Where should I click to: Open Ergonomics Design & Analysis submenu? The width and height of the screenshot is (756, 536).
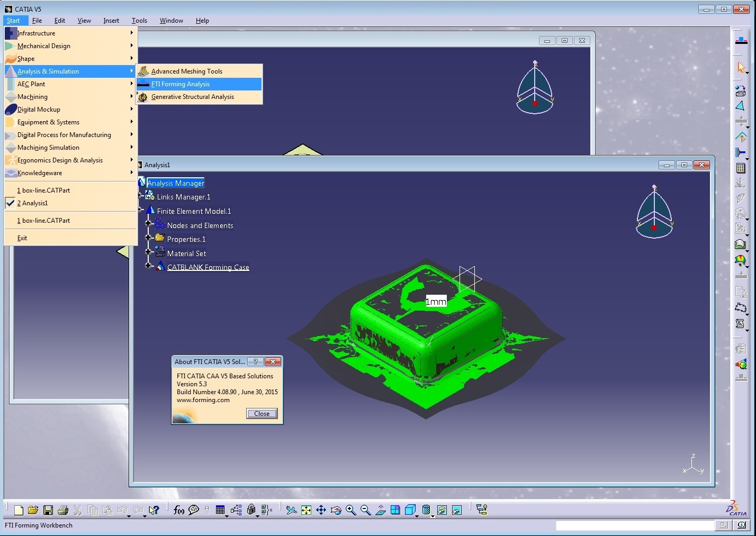pos(70,160)
